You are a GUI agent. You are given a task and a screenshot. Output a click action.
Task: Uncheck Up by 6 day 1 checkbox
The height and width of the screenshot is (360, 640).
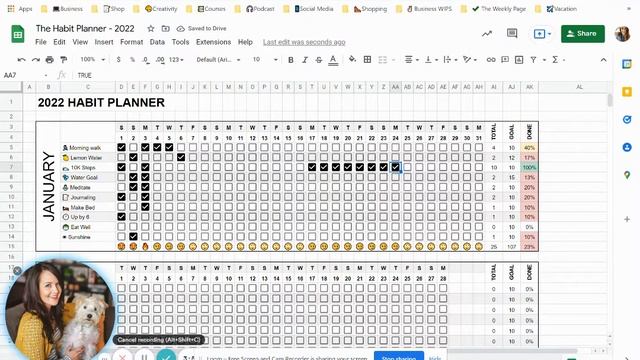click(x=121, y=217)
